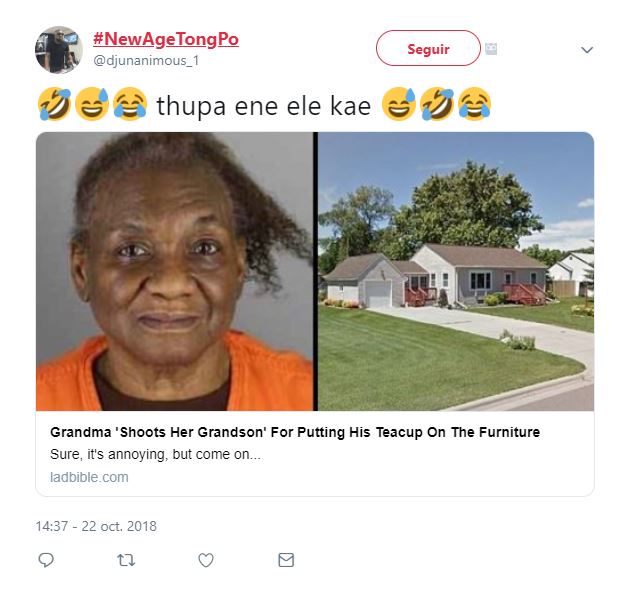Click the small icon beside the Seguir button
This screenshot has width=628, height=595.
(x=491, y=48)
